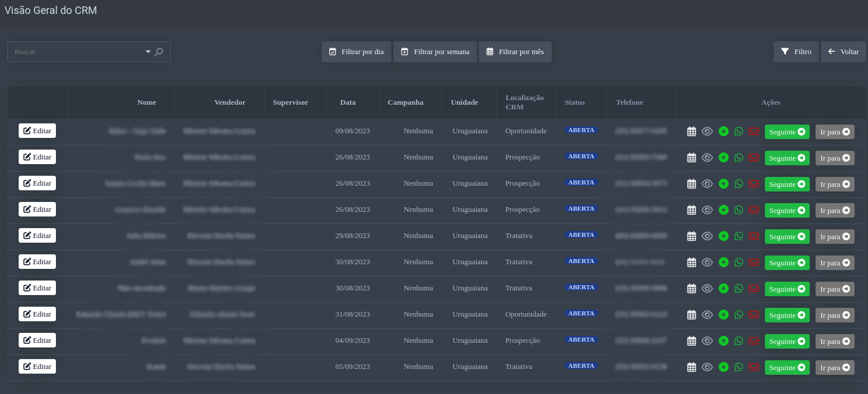Click the email icon in the 05/09/2023 row
The height and width of the screenshot is (394, 868).
click(754, 367)
